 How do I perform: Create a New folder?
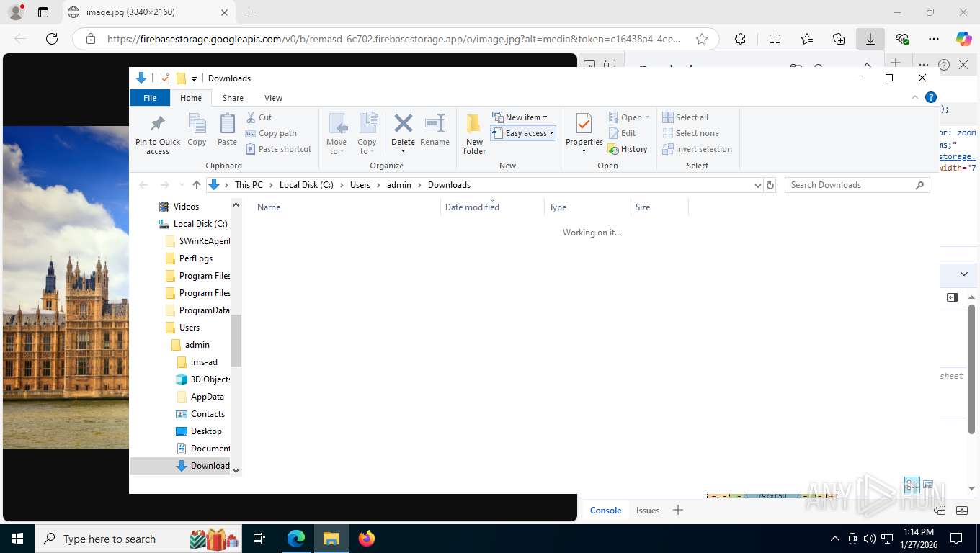pyautogui.click(x=474, y=134)
